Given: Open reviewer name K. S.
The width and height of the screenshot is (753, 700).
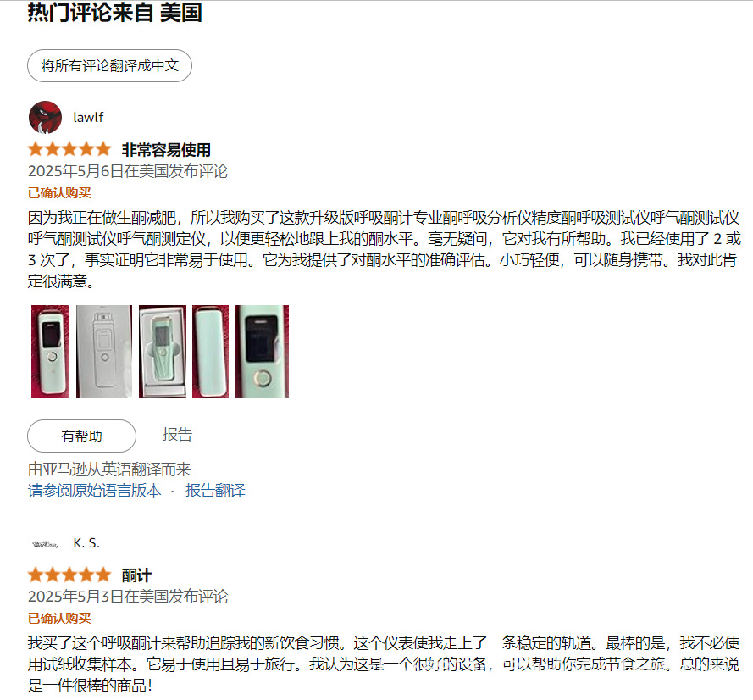Looking at the screenshot, I should [x=86, y=543].
